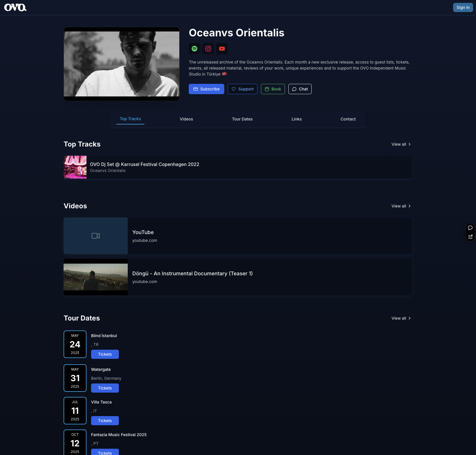Expand View all for Tour Dates
This screenshot has height=455, width=476.
(401, 318)
